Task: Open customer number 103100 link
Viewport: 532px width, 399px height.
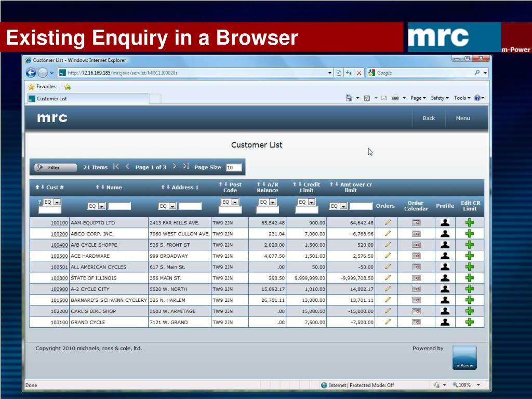Action: 59,322
